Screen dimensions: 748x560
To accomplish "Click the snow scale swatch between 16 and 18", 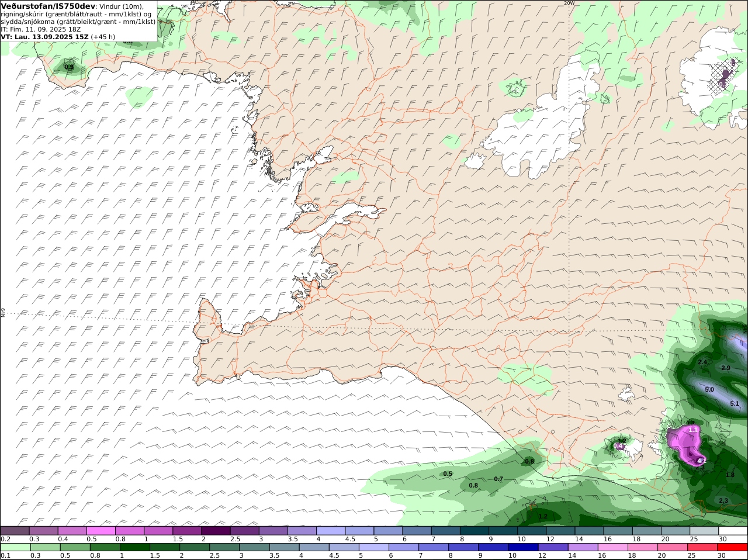I will [618, 531].
